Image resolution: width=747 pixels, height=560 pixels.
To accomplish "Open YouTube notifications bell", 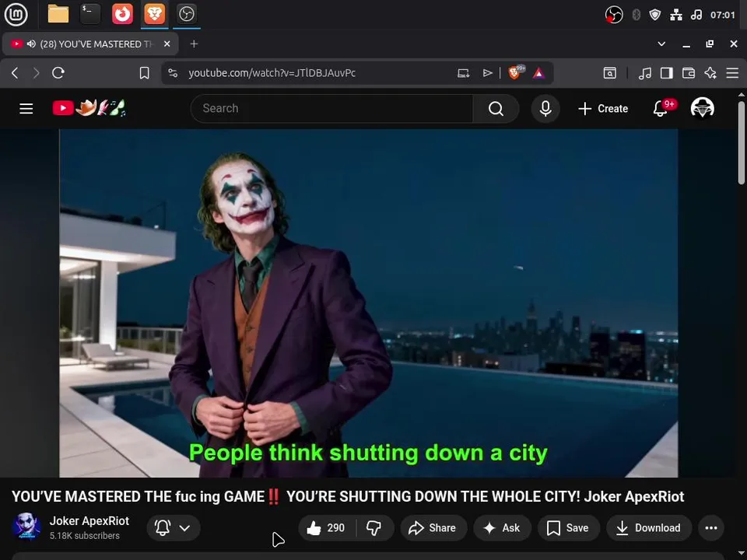I will pos(661,109).
